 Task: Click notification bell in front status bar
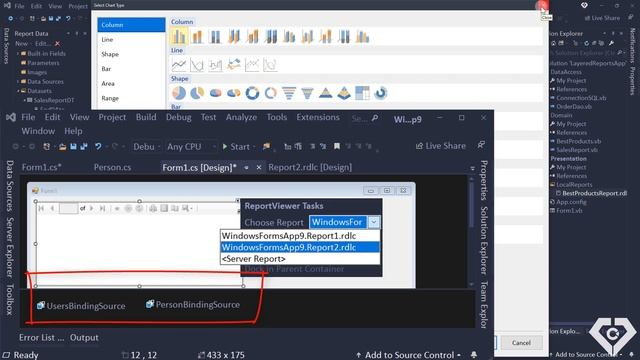[x=474, y=355]
